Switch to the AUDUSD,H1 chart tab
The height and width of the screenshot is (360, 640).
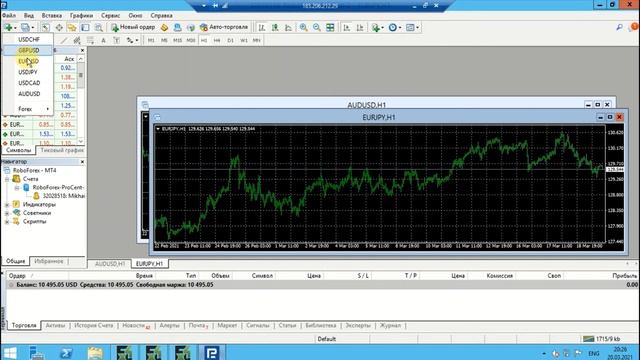point(110,264)
